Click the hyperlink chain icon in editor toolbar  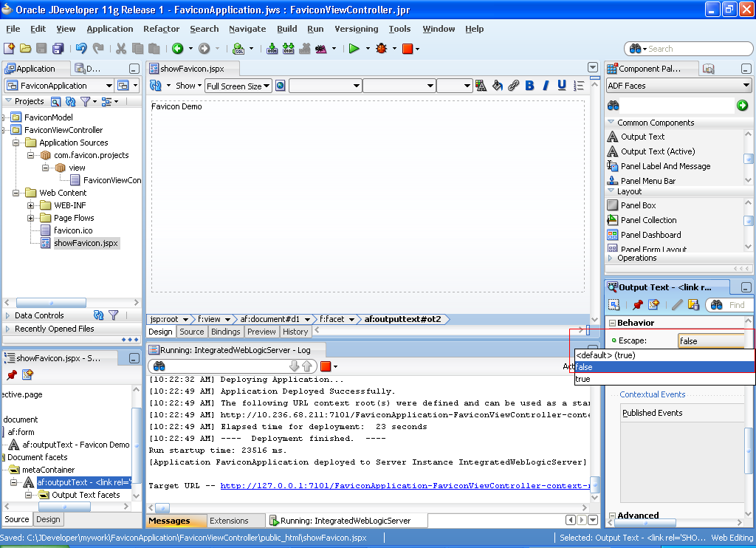[514, 86]
